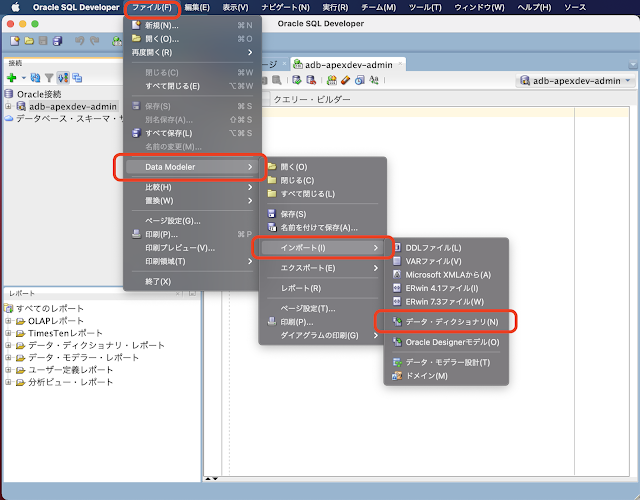Image resolution: width=640 pixels, height=500 pixels.
Task: Click the cloud icon for データベース・スキーマ
Action: pyautogui.click(x=9, y=118)
